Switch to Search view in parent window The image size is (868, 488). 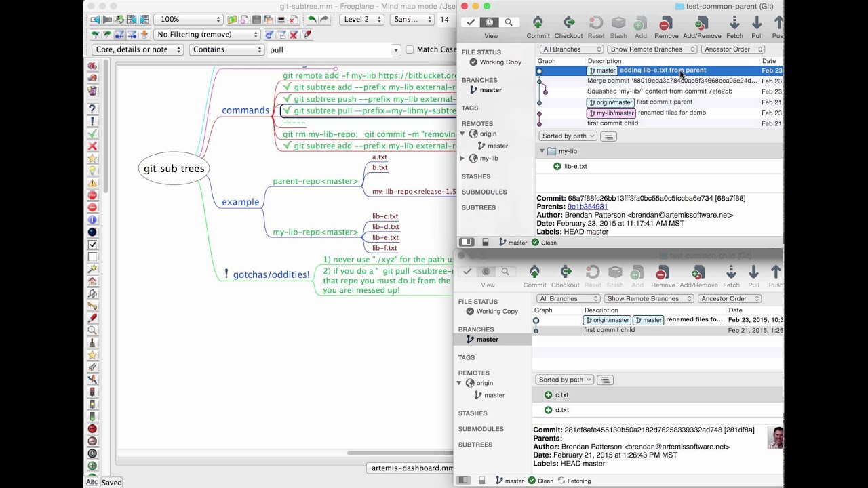(x=509, y=22)
